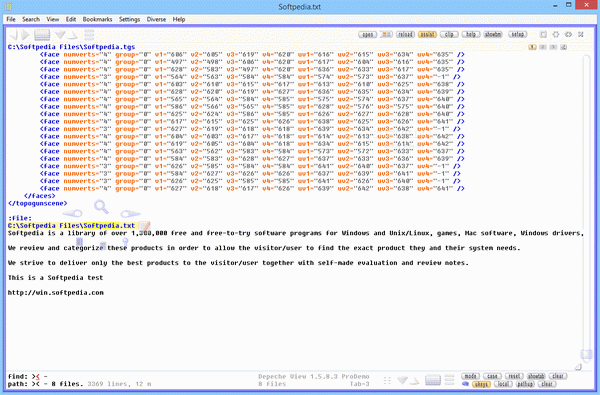Screen dimensions: 600x395
Task: Click the highlighted C:\Softpedia Files\Softpedia.txt path
Action: [x=71, y=226]
